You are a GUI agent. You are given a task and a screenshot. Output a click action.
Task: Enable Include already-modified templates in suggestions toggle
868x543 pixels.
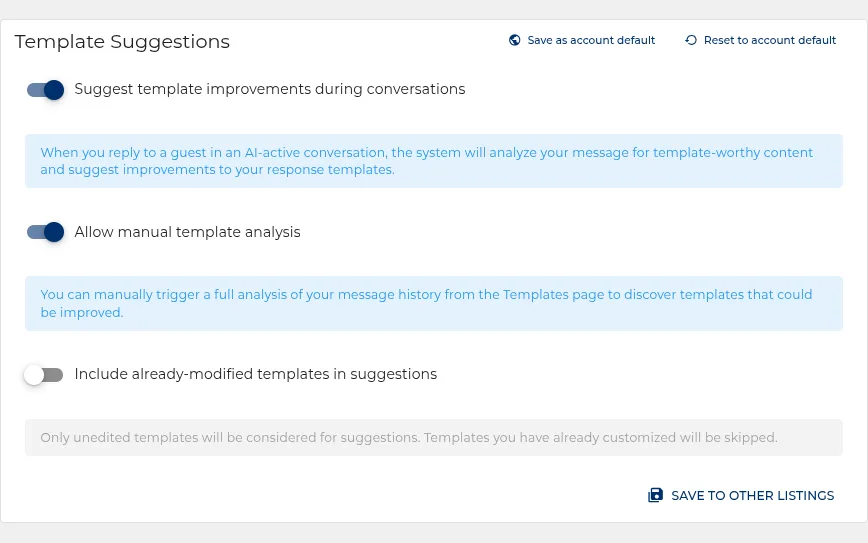coord(44,375)
